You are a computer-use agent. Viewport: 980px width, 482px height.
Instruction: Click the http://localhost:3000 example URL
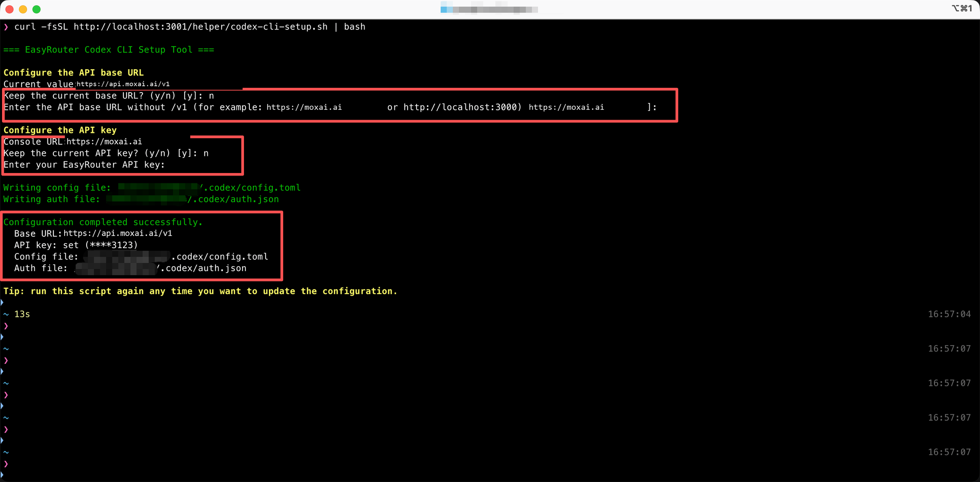(460, 107)
